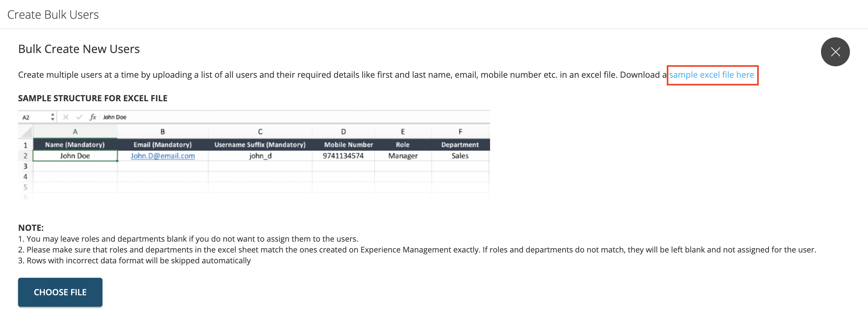Download the sample excel file here link
This screenshot has width=868, height=326.
click(711, 75)
